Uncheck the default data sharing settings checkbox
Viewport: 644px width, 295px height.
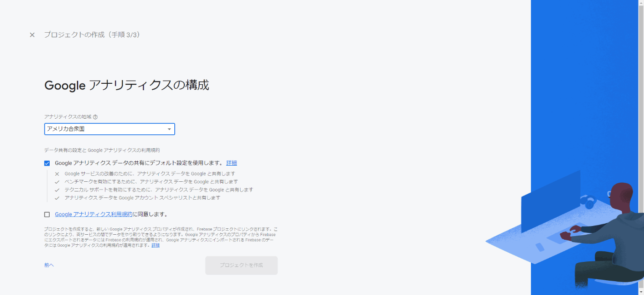tap(47, 163)
